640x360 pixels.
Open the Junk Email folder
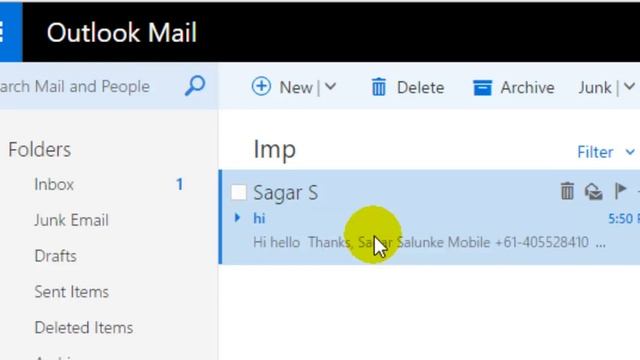[x=71, y=220]
